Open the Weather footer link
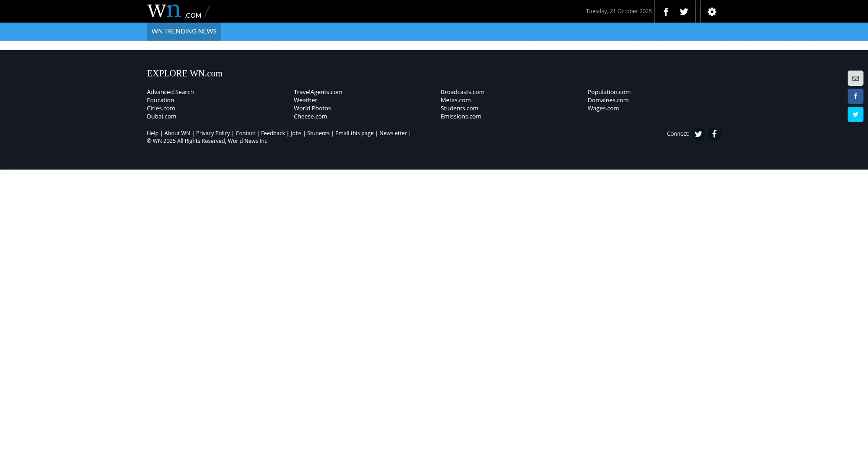Screen dimensions: 868x449 (x=305, y=100)
